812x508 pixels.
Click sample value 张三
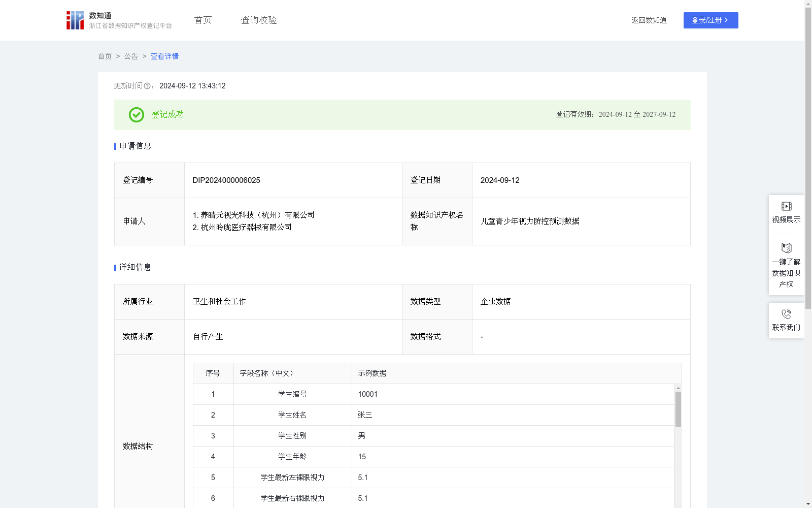pos(365,415)
